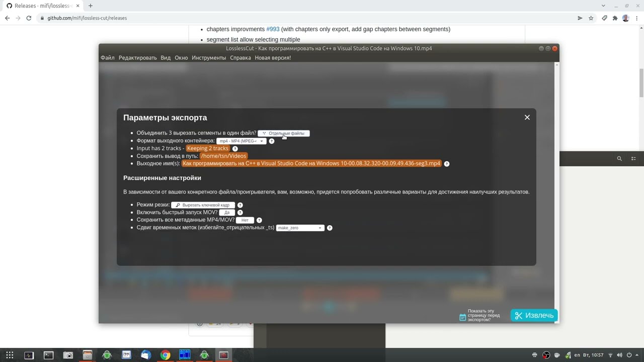Toggle preserve metadata 'Нет' button
Image resolution: width=644 pixels, height=362 pixels.
pos(245,220)
